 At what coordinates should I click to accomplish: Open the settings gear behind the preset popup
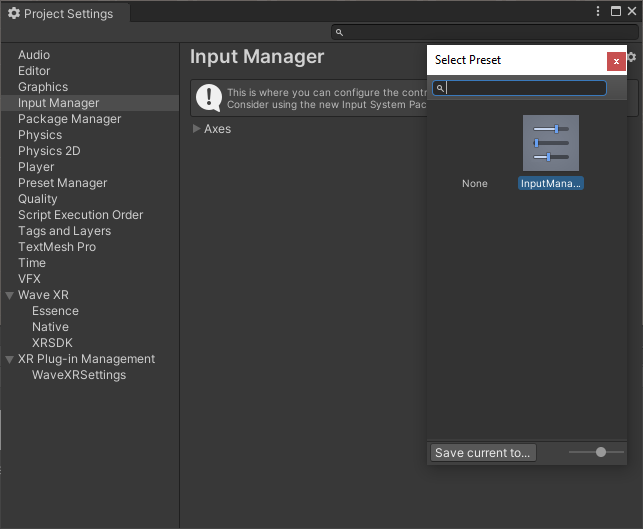(x=632, y=57)
